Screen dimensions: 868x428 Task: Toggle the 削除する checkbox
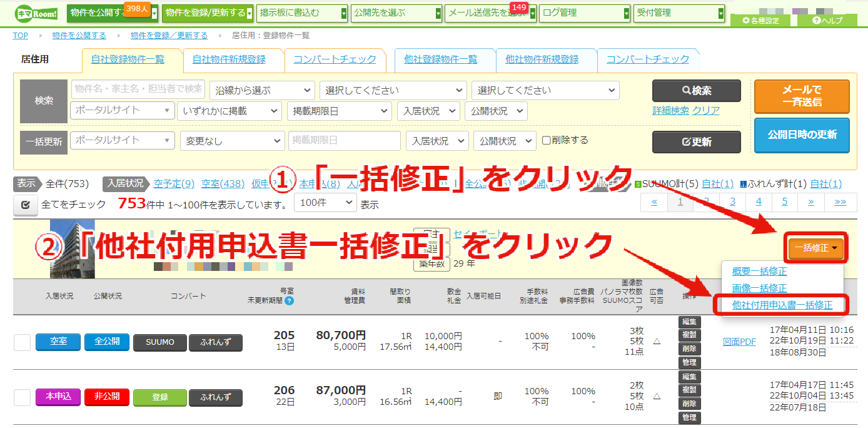click(x=547, y=140)
